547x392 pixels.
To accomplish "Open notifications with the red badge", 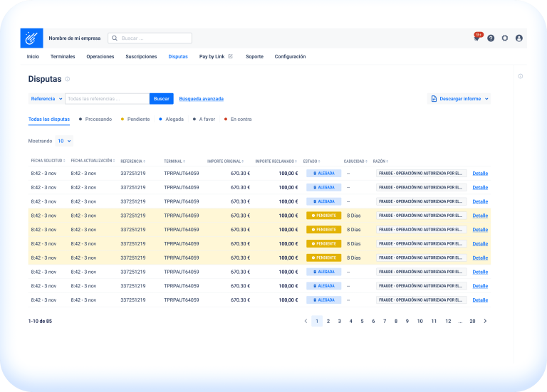I will (476, 38).
